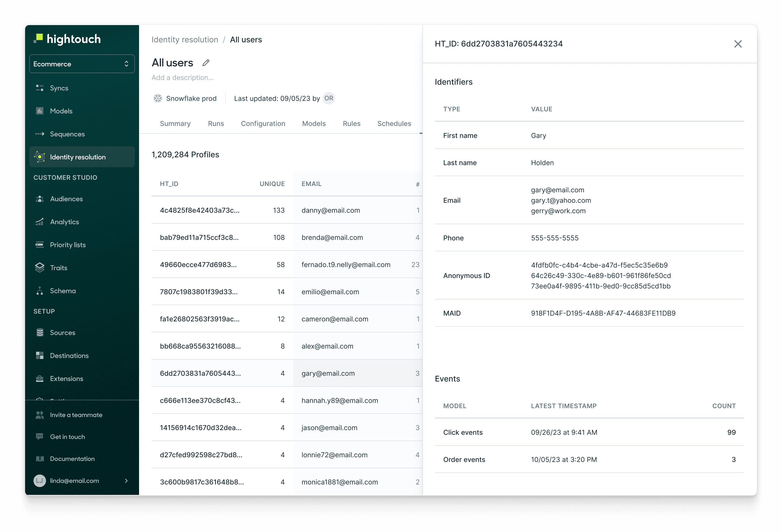782x532 pixels.
Task: Click the Schema icon in sidebar
Action: click(39, 291)
